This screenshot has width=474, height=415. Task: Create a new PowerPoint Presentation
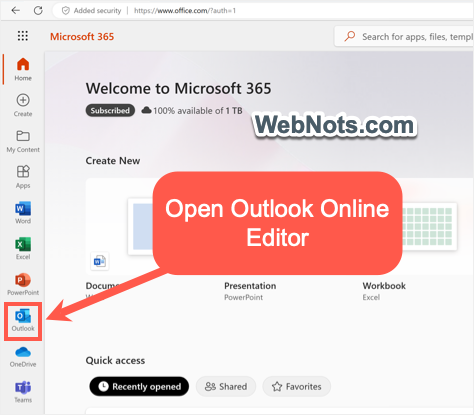click(x=250, y=291)
